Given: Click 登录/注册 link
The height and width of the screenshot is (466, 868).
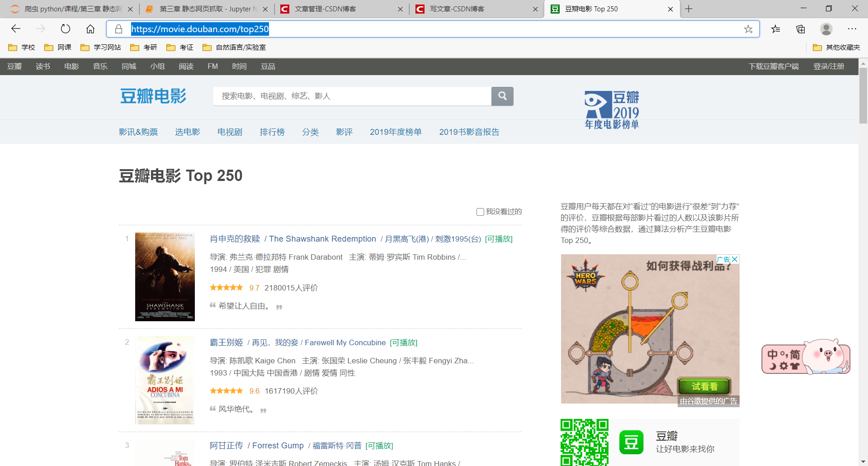Looking at the screenshot, I should coord(829,66).
